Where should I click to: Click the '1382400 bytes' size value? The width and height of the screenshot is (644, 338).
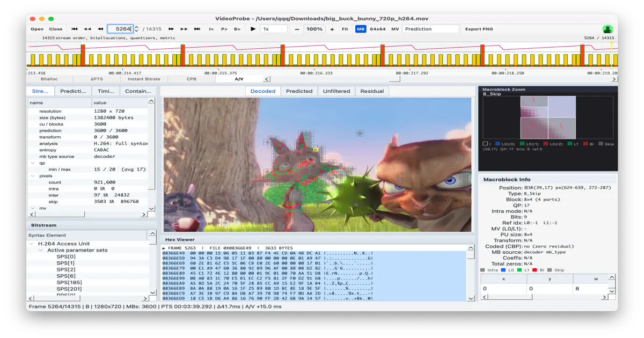click(x=113, y=118)
